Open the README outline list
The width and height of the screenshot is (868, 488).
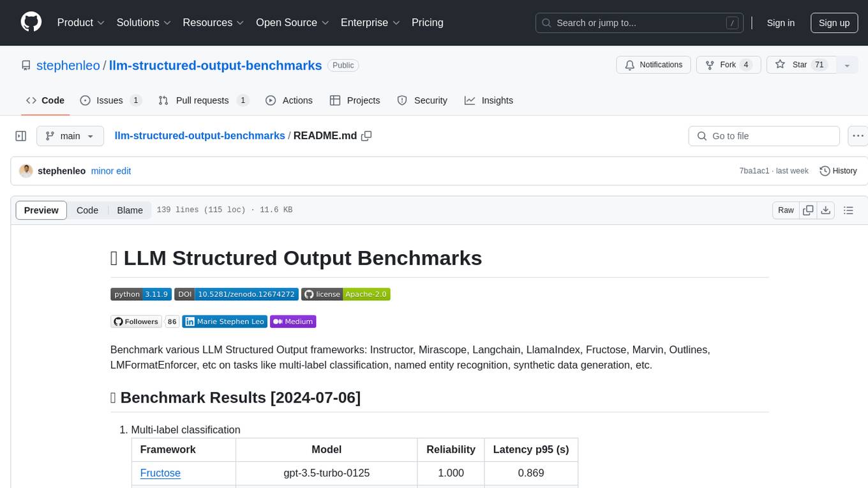click(x=848, y=210)
